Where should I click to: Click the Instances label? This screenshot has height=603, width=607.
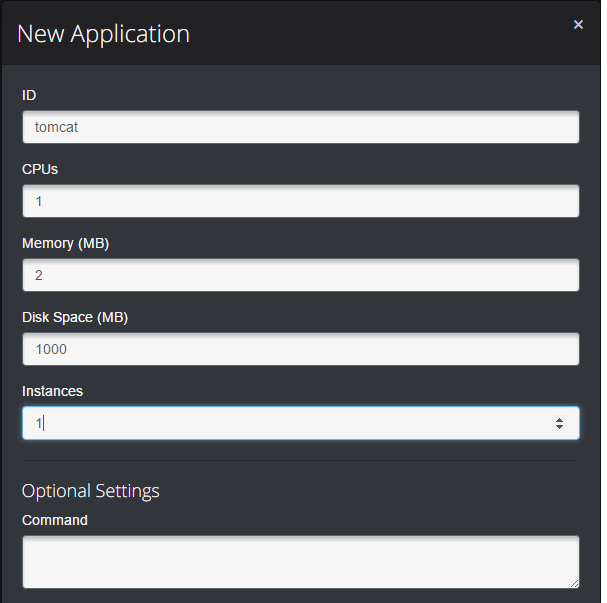pos(52,391)
